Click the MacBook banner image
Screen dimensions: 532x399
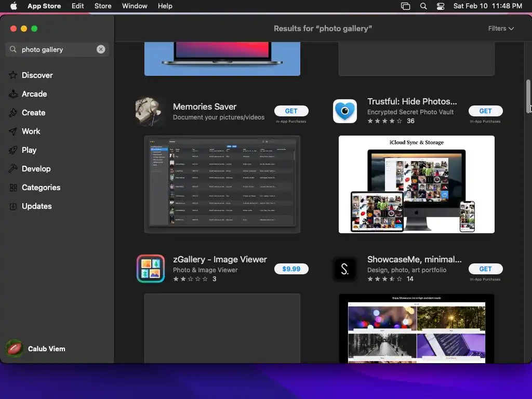(x=222, y=59)
